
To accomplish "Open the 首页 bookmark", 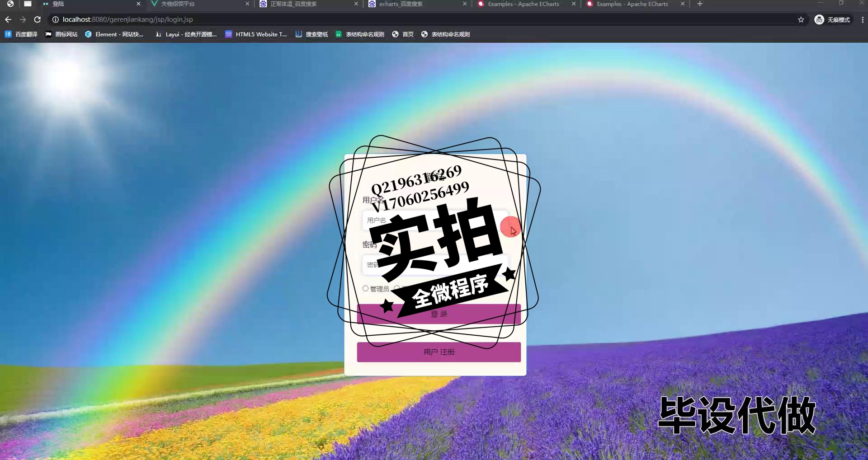I will click(403, 34).
